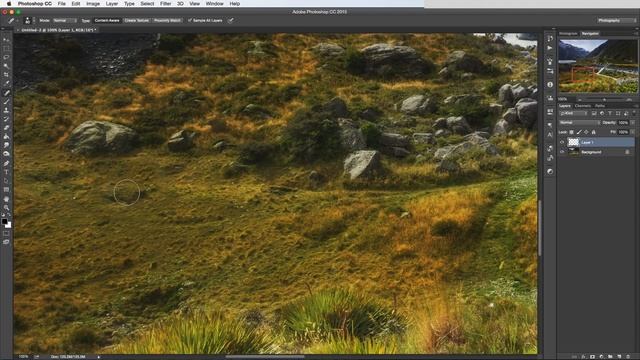Open the Actions panel icon
640x360 pixels.
[x=550, y=48]
